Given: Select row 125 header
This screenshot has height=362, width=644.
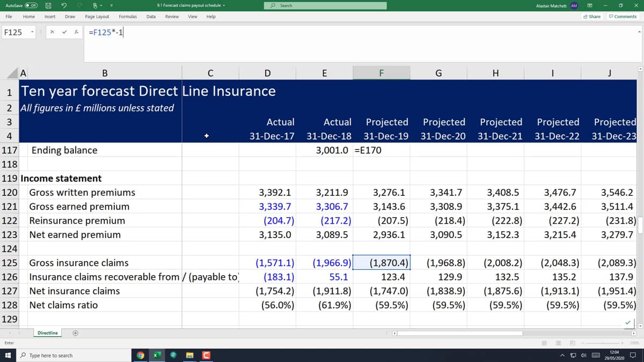Looking at the screenshot, I should click(x=9, y=263).
